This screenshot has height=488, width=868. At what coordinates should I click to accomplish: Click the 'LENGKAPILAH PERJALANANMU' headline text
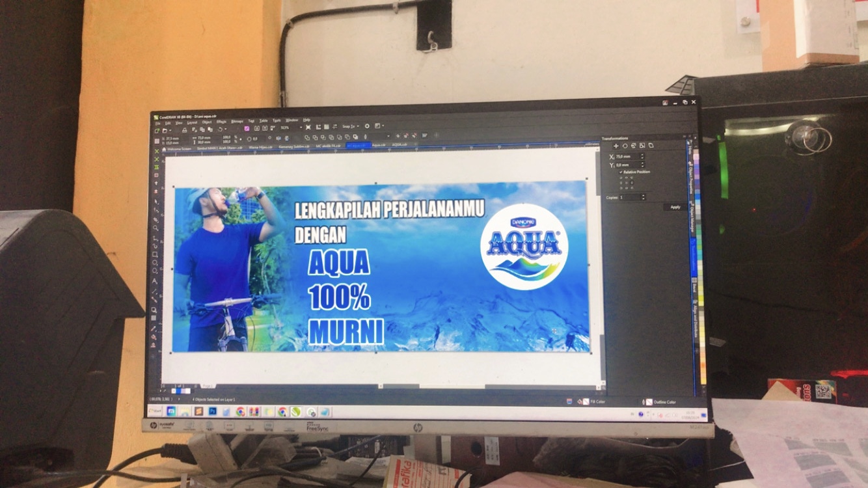pos(390,210)
